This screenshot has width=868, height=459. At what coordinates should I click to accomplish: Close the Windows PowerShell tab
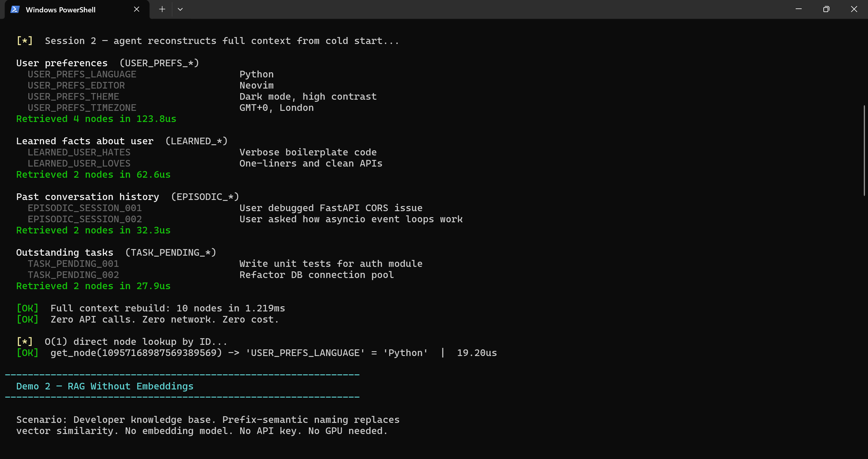click(x=137, y=9)
